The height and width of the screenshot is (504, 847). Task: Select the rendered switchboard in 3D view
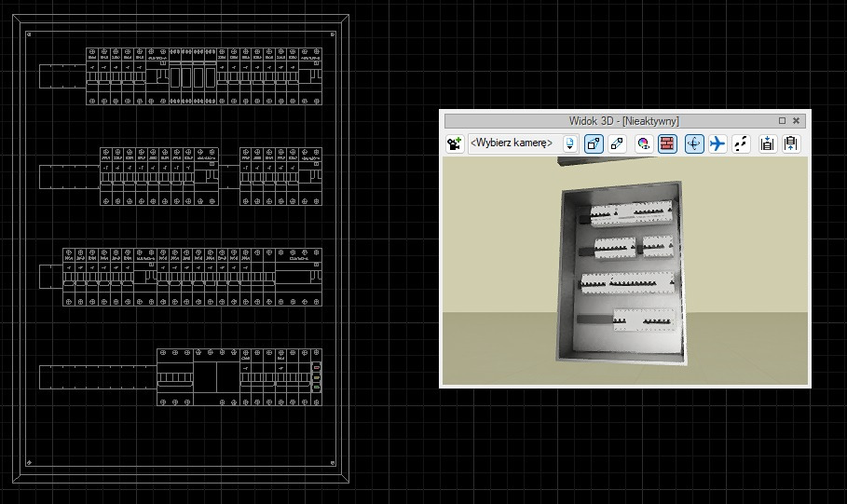[622, 272]
